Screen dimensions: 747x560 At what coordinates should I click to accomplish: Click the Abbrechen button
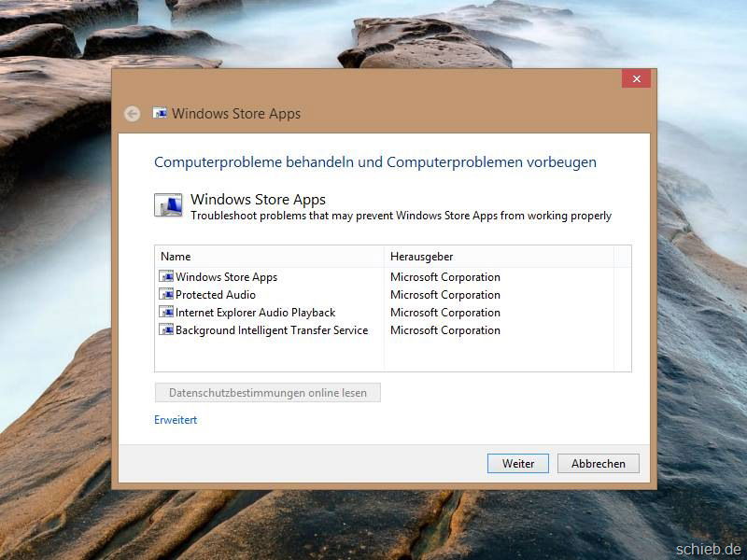[599, 463]
